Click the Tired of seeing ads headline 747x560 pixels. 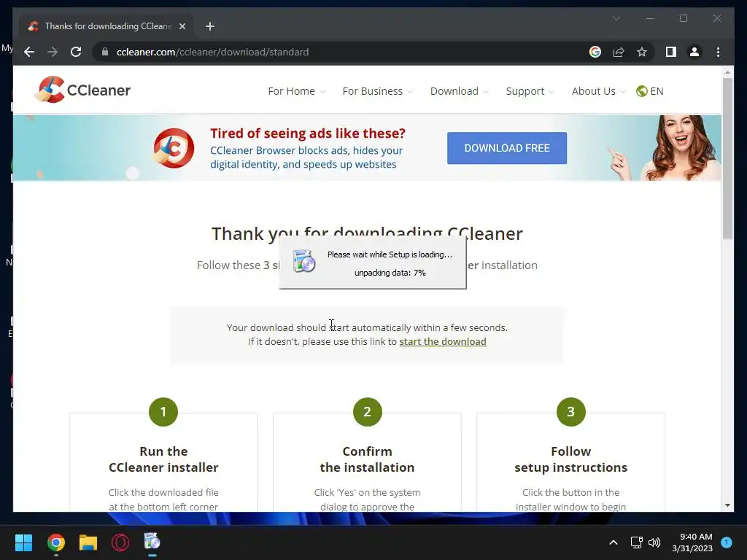[308, 133]
